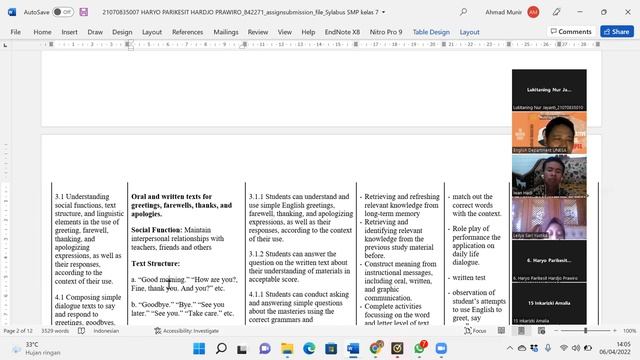Click the zoom in plus button
This screenshot has height=360, width=640.
point(615,331)
